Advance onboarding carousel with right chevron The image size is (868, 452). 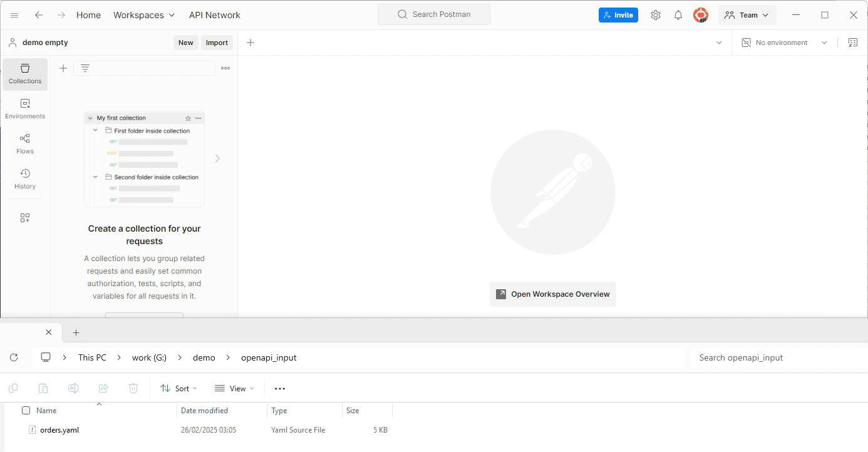click(217, 158)
